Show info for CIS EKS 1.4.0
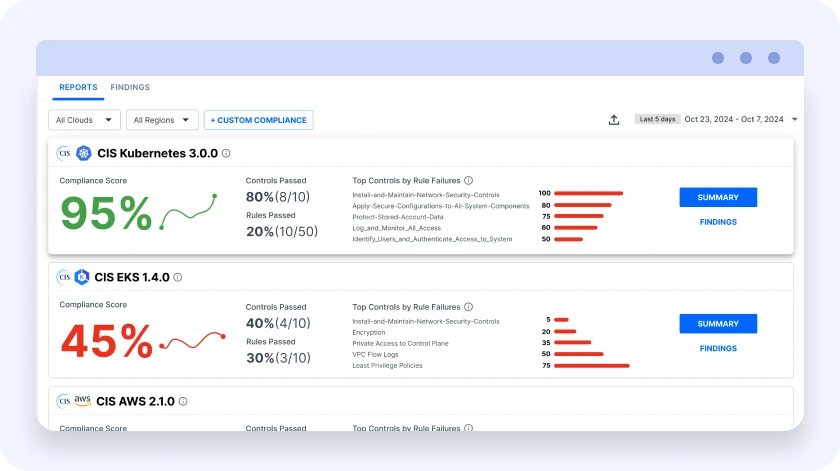 point(178,278)
